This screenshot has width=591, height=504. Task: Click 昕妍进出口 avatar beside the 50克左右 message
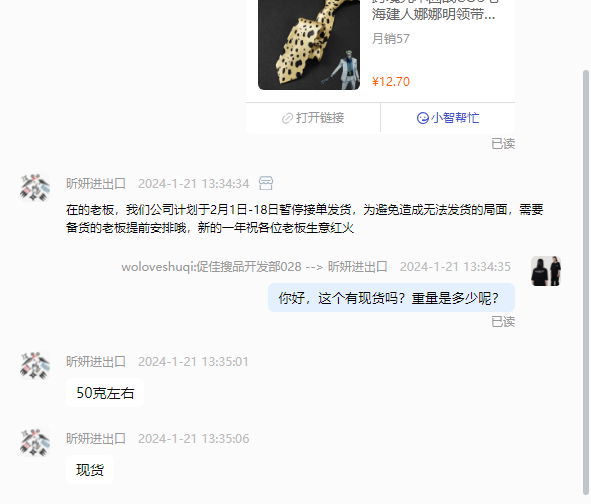[35, 365]
